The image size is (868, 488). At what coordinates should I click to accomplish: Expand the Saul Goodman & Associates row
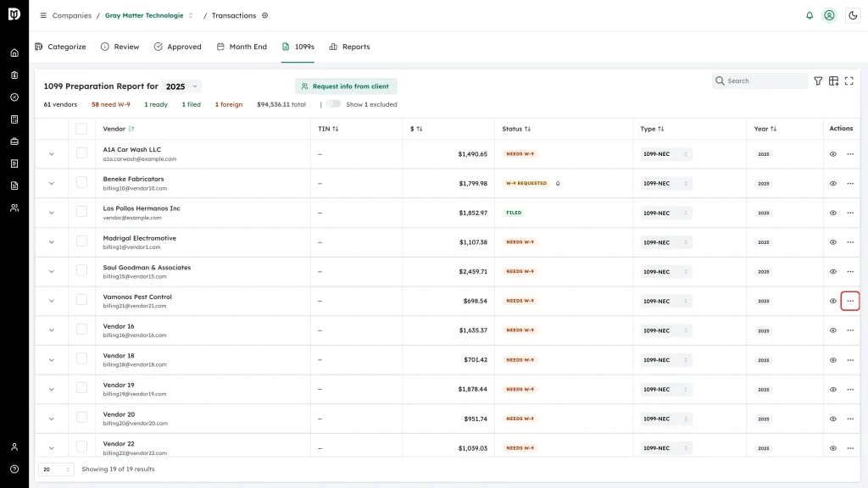(52, 272)
